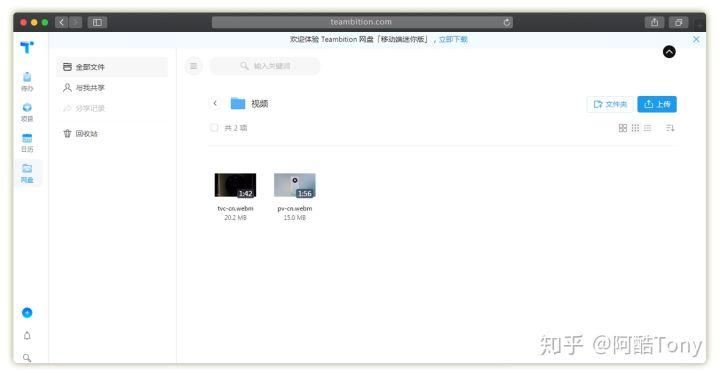Focus the keyword search field
This screenshot has height=377, width=720.
[x=265, y=66]
